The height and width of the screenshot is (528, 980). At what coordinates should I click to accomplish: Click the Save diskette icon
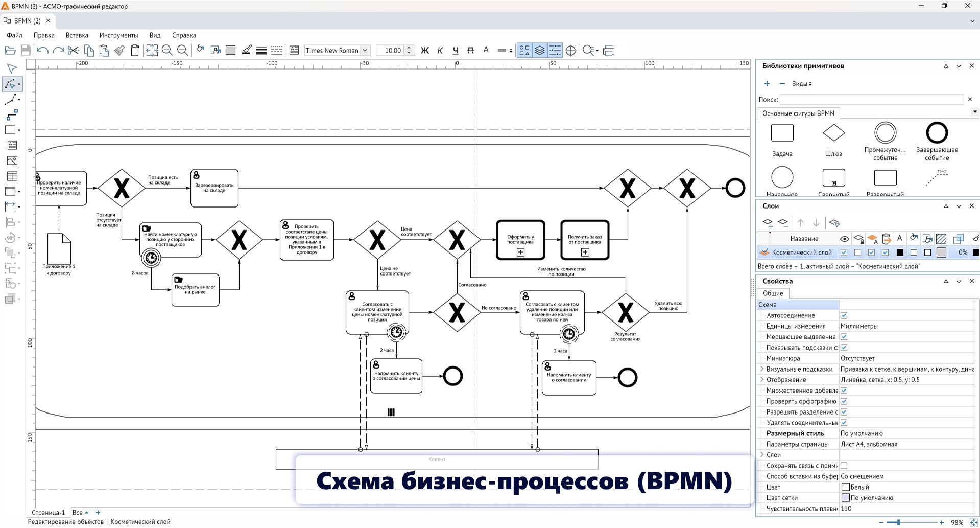coord(26,50)
